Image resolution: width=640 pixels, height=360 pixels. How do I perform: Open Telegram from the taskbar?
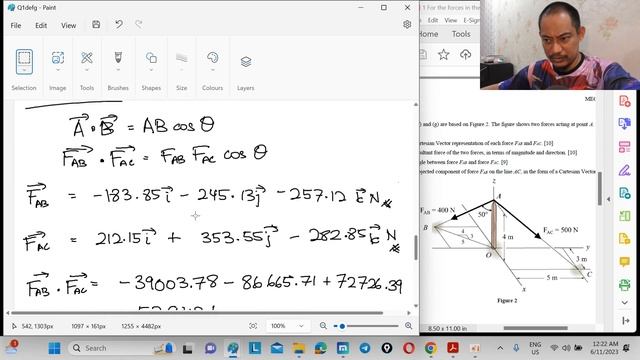pyautogui.click(x=364, y=348)
